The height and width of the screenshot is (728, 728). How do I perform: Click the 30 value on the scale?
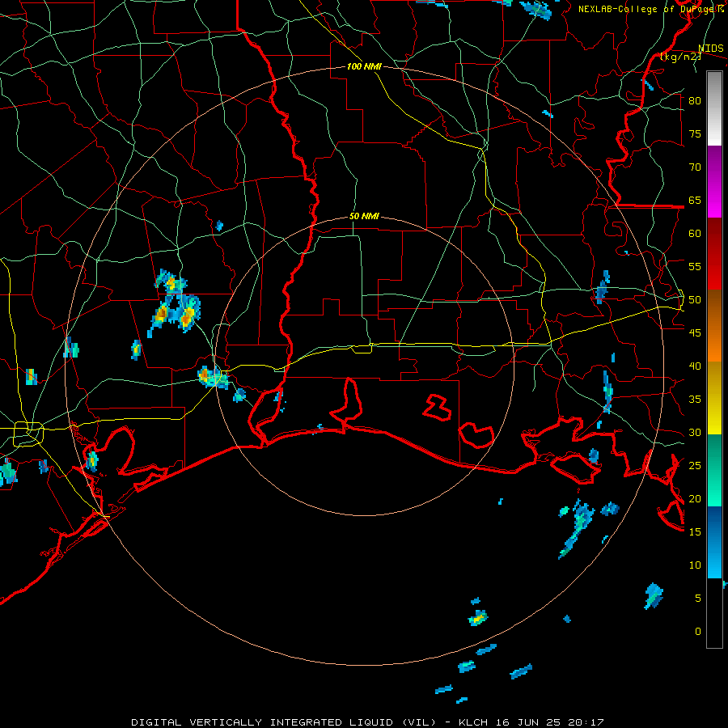click(x=695, y=432)
